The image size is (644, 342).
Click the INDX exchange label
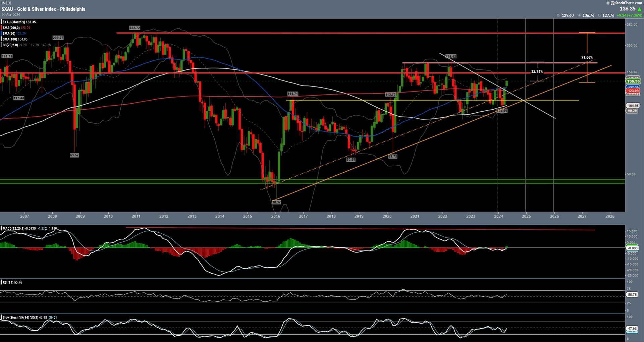(x=6, y=3)
